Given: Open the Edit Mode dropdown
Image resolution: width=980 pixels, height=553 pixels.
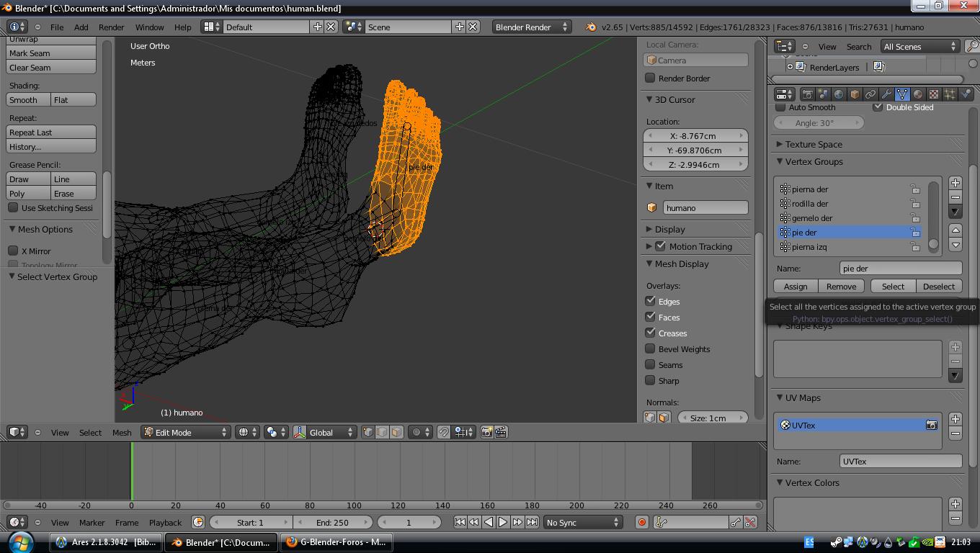Looking at the screenshot, I should (x=186, y=432).
